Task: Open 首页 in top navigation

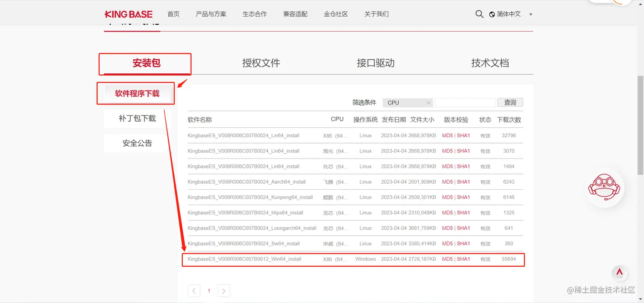Action: 173,14
